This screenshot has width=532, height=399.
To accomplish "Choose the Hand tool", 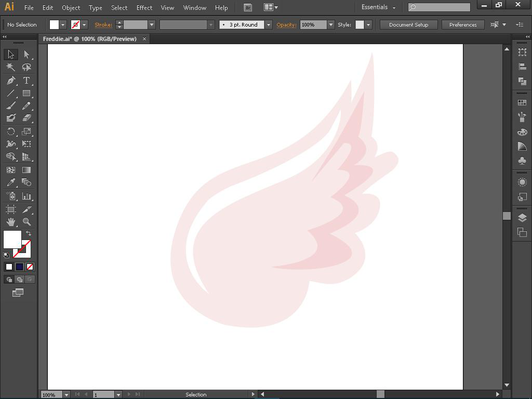I will (x=11, y=222).
